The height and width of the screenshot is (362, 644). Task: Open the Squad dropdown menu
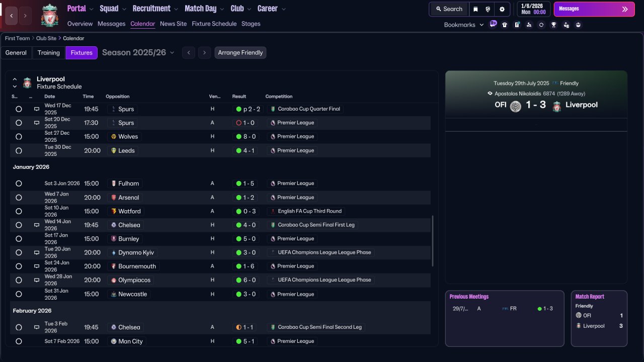113,9
